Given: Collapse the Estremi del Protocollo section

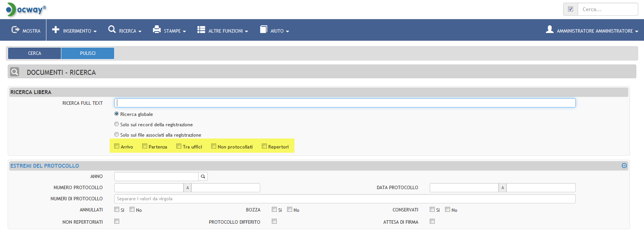Looking at the screenshot, I should (x=624, y=166).
